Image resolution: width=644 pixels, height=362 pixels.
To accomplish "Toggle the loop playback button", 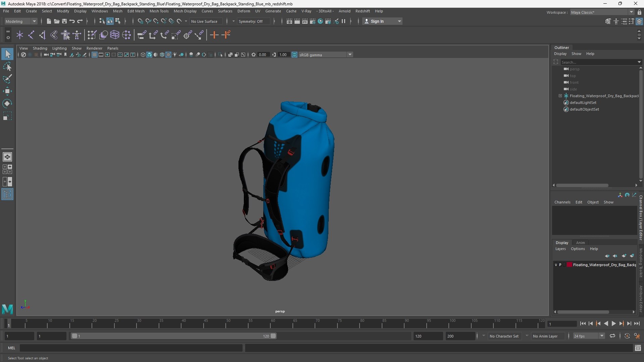I will click(612, 336).
